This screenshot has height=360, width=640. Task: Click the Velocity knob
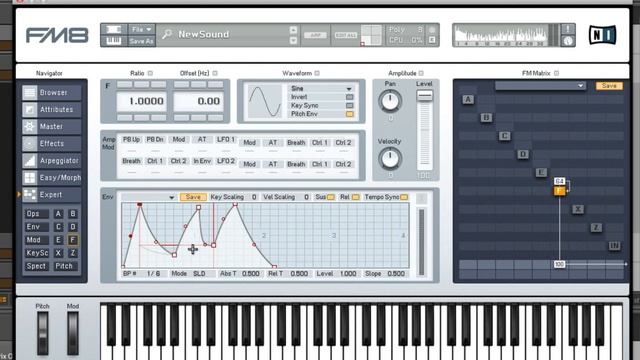(390, 159)
